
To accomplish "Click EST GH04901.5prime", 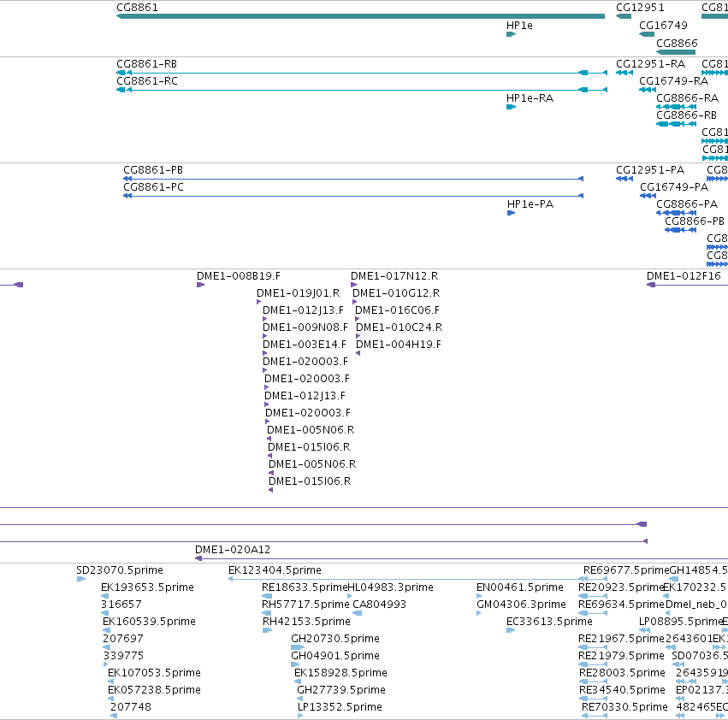I will click(x=334, y=657).
